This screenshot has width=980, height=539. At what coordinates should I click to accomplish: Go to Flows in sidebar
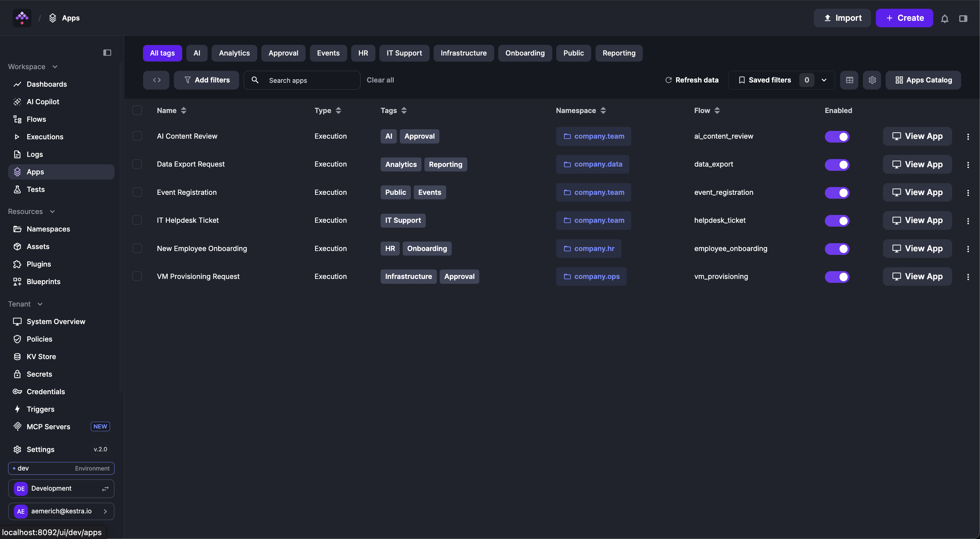click(x=61, y=119)
